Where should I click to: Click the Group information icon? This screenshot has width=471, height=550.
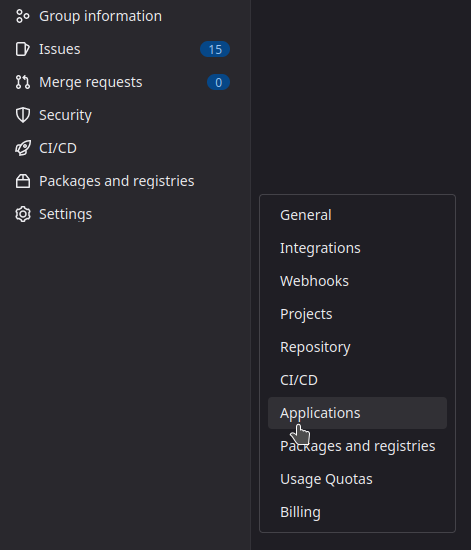coord(23,16)
